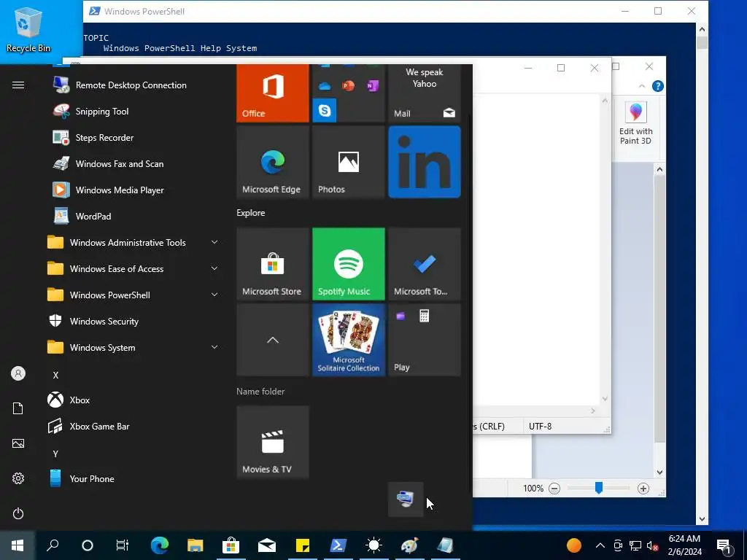The image size is (747, 560).
Task: Open Cortana from the taskbar
Action: (x=88, y=545)
